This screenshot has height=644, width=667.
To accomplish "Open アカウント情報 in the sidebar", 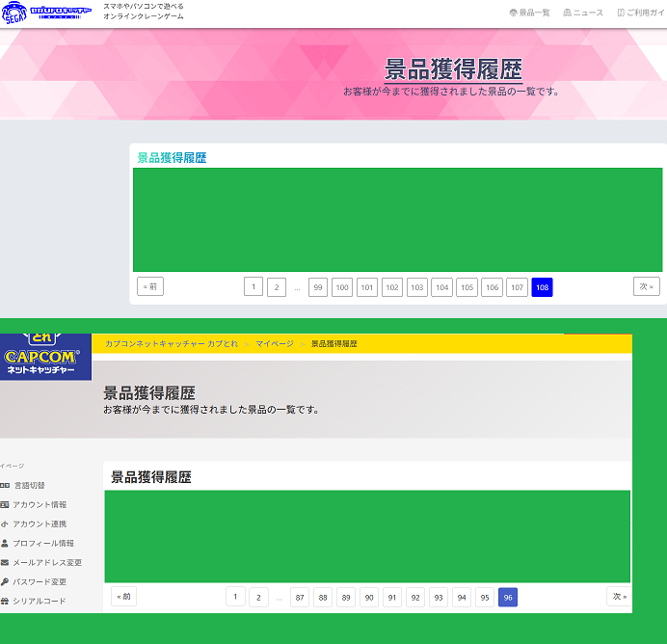I will click(x=40, y=504).
